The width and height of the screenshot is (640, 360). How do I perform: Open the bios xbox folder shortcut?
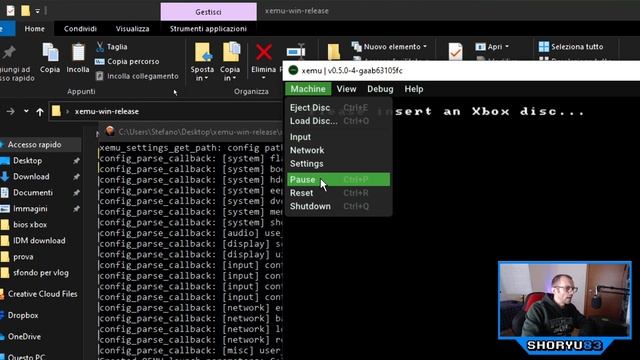(x=30, y=225)
